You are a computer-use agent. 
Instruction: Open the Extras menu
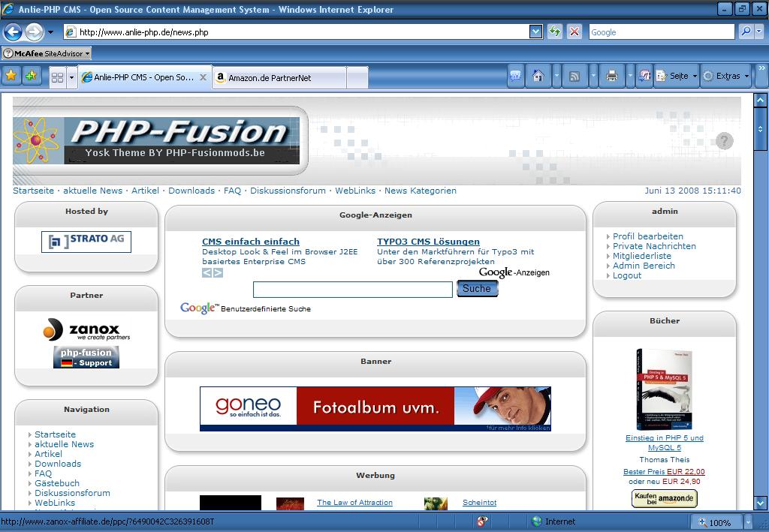(x=725, y=76)
